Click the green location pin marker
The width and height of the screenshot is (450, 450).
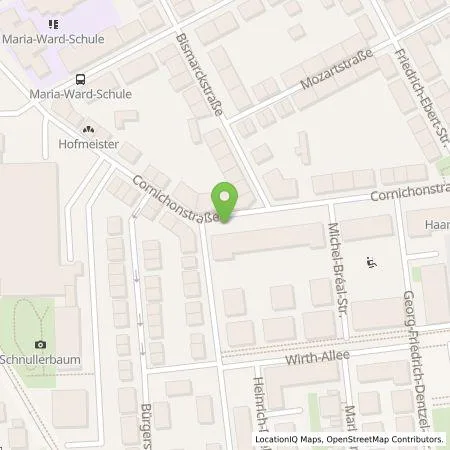pos(225,202)
